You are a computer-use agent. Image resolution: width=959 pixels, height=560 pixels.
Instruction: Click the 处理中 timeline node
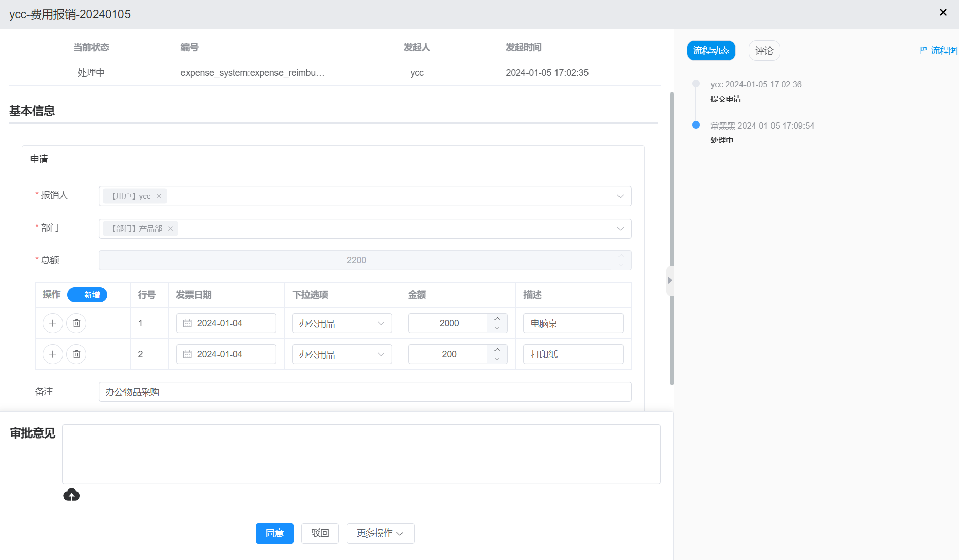(x=696, y=125)
